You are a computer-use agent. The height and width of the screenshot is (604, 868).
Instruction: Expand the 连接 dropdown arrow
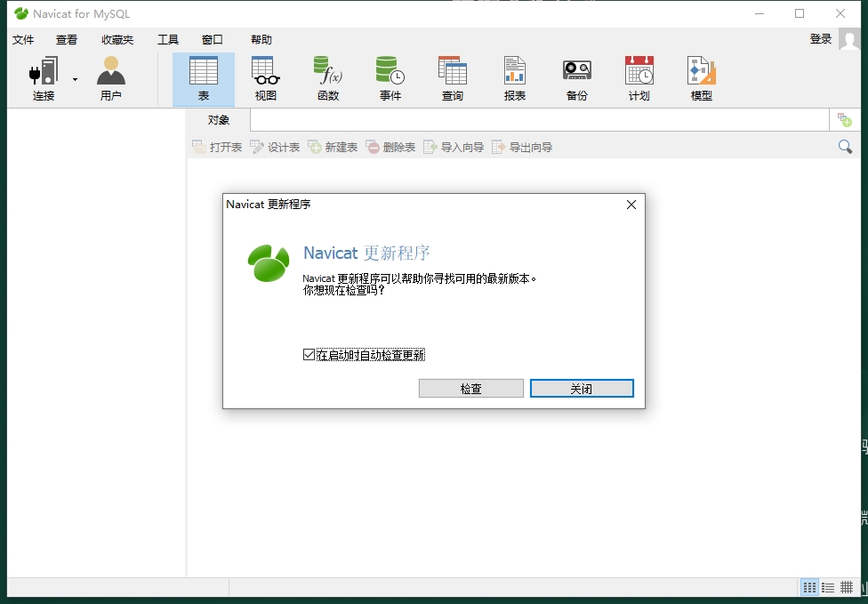pos(75,80)
